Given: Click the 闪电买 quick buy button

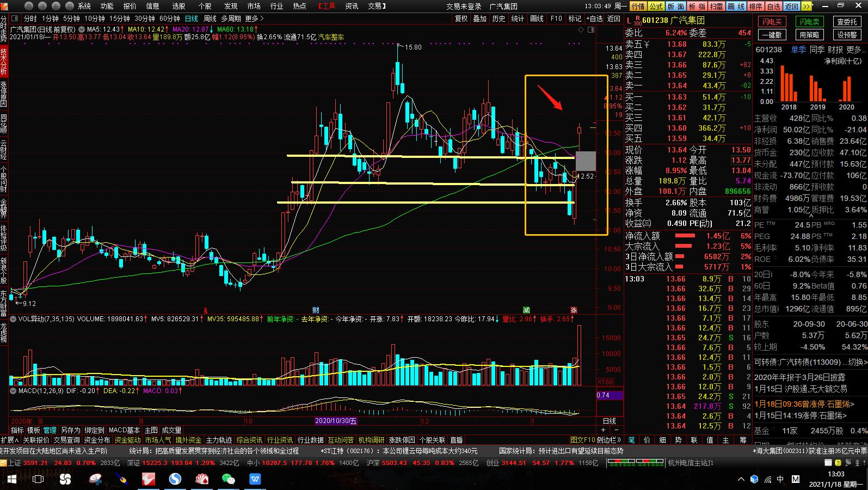Looking at the screenshot, I should (x=772, y=22).
